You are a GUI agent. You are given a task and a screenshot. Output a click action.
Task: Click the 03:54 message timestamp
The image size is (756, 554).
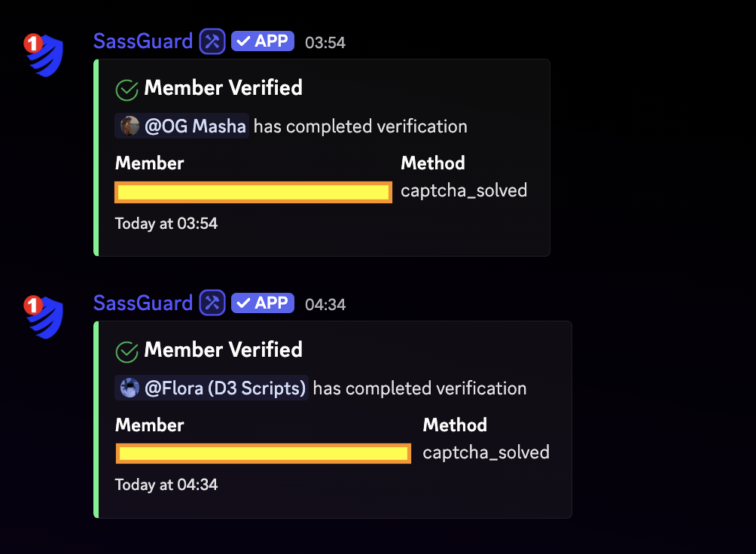(325, 43)
